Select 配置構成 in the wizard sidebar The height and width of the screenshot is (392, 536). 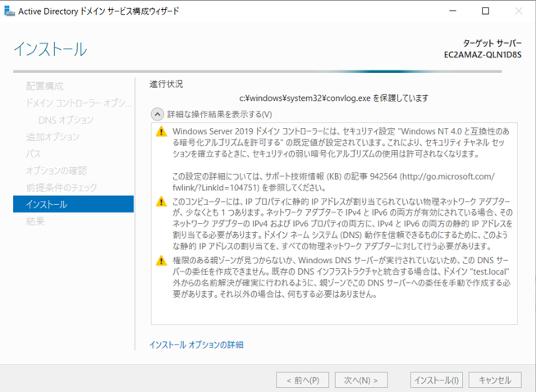click(x=45, y=86)
